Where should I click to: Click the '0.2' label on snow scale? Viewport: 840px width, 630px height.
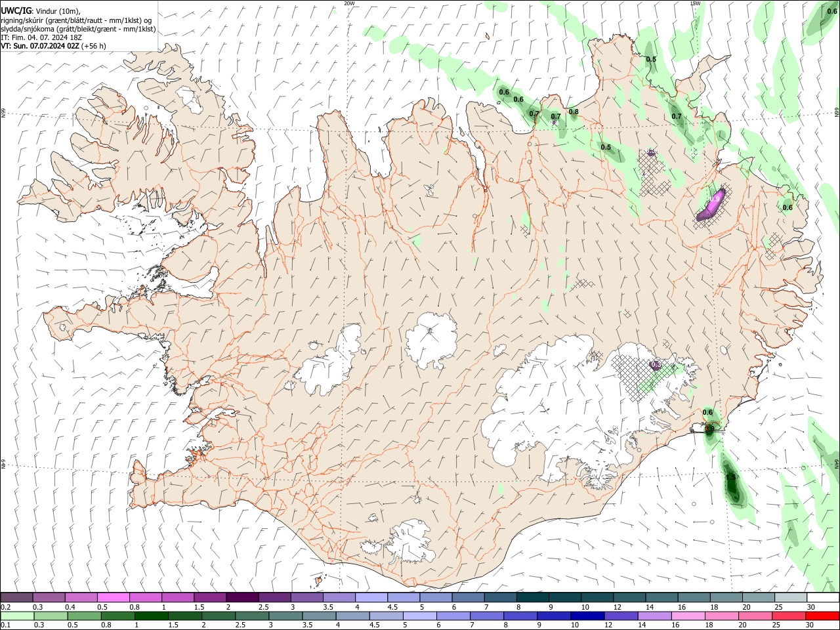coord(6,607)
